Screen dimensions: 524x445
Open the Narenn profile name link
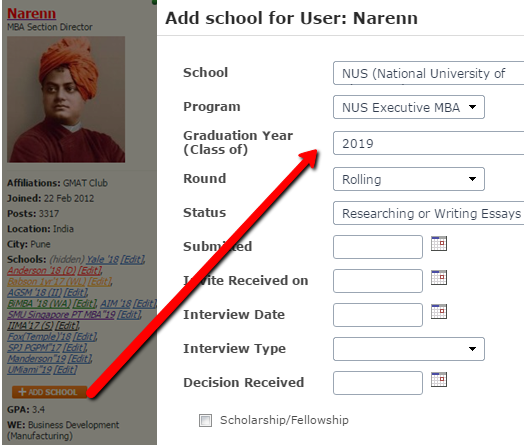pos(31,14)
